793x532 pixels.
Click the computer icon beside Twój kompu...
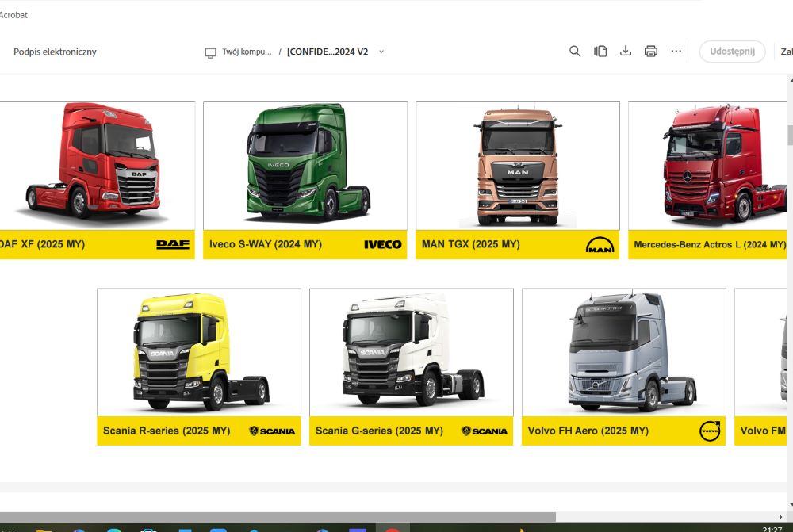pos(210,52)
